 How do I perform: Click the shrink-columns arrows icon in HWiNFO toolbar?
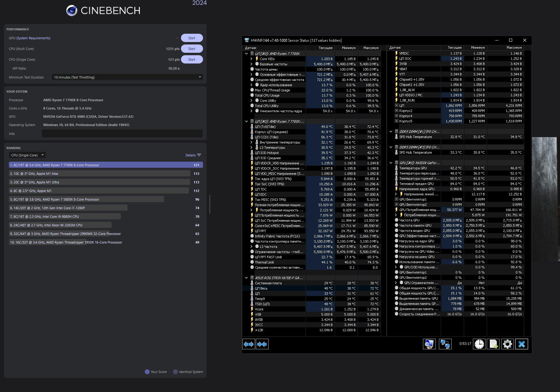[x=262, y=344]
